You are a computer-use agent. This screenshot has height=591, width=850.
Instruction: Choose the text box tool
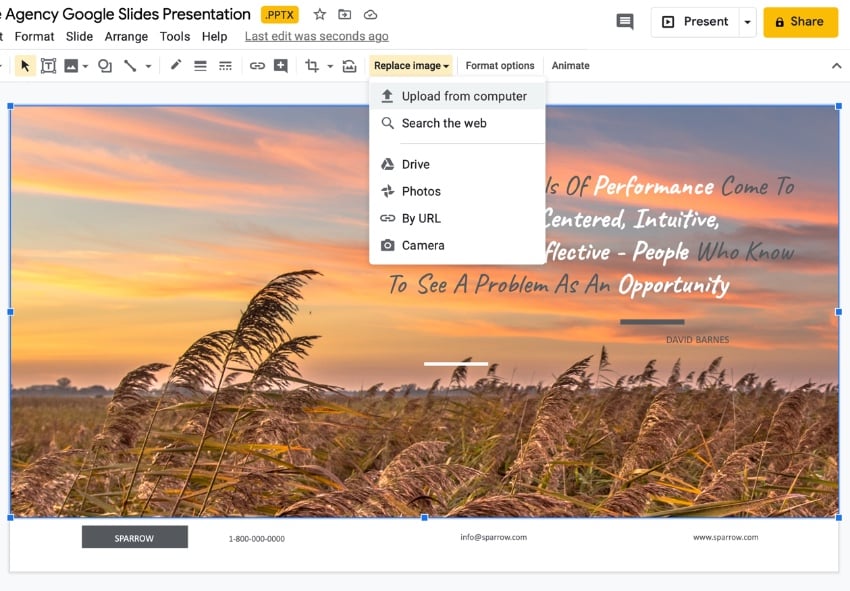coord(48,66)
